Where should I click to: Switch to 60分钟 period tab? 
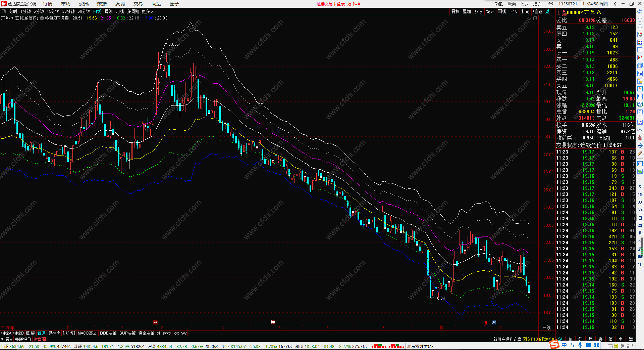click(84, 11)
